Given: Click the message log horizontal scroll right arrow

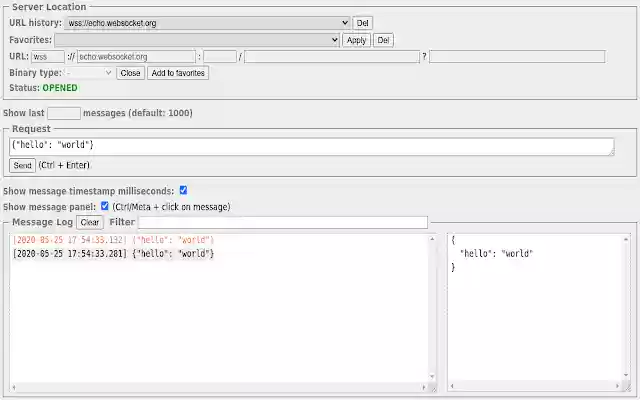Looking at the screenshot, I should [424, 387].
